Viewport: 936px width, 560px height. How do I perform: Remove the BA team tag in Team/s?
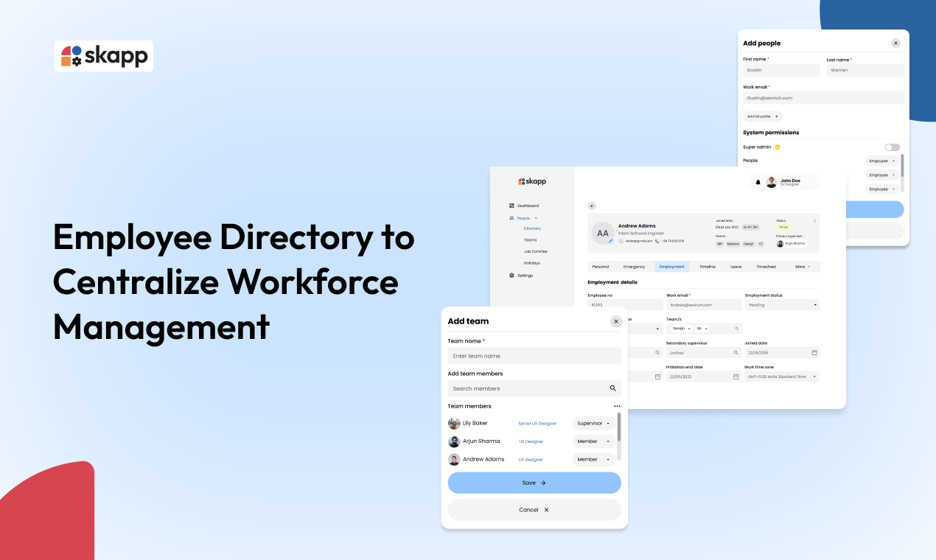coord(706,329)
